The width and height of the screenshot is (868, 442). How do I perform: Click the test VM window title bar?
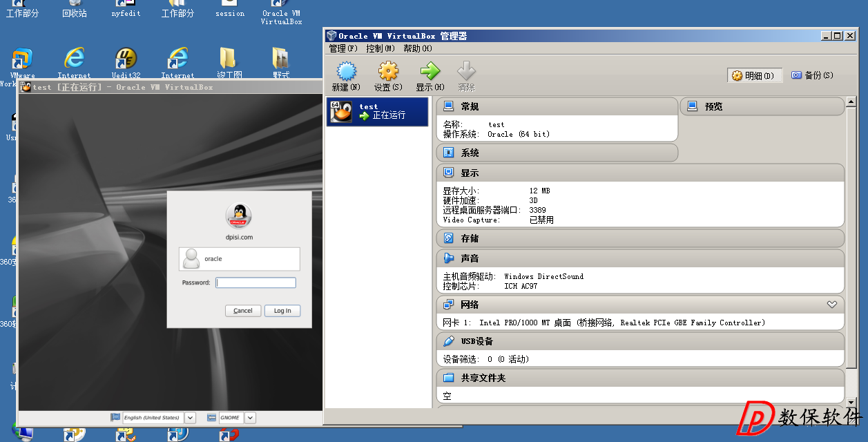click(x=170, y=87)
